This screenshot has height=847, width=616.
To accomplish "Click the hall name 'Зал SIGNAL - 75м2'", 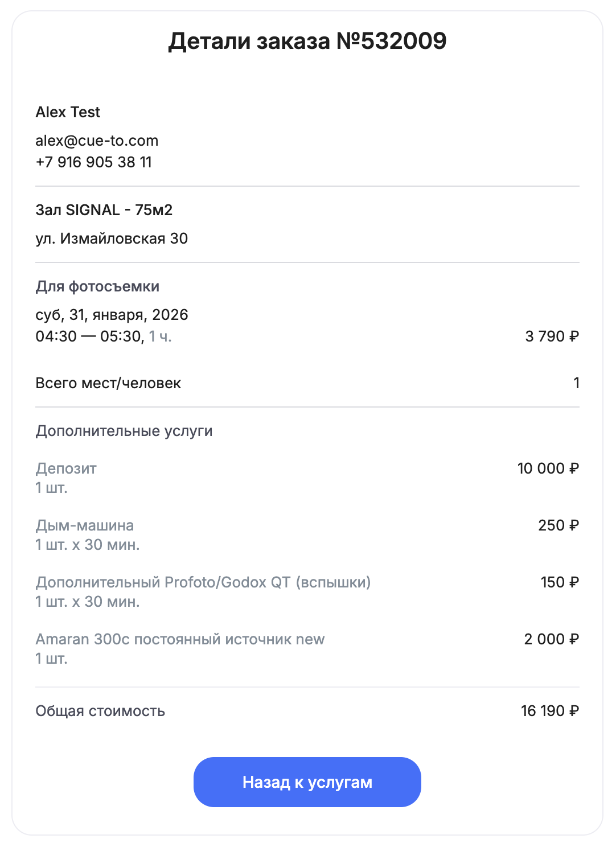I will point(104,210).
